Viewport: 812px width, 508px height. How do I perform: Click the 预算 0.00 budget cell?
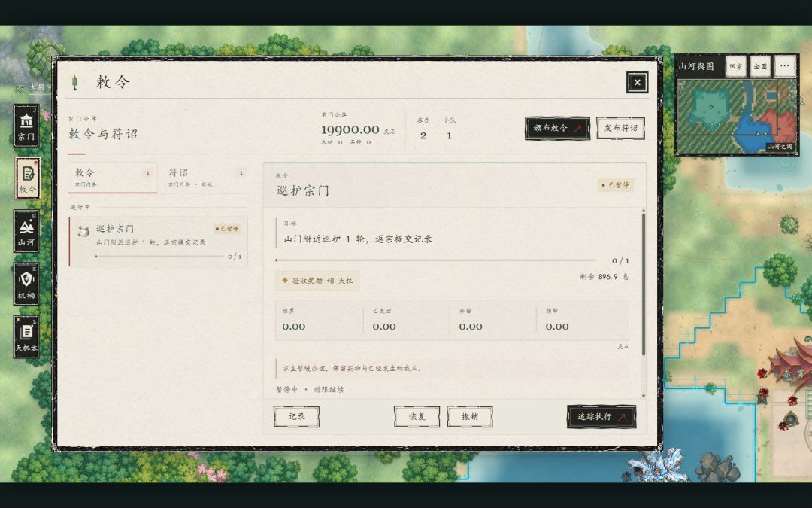(320, 320)
